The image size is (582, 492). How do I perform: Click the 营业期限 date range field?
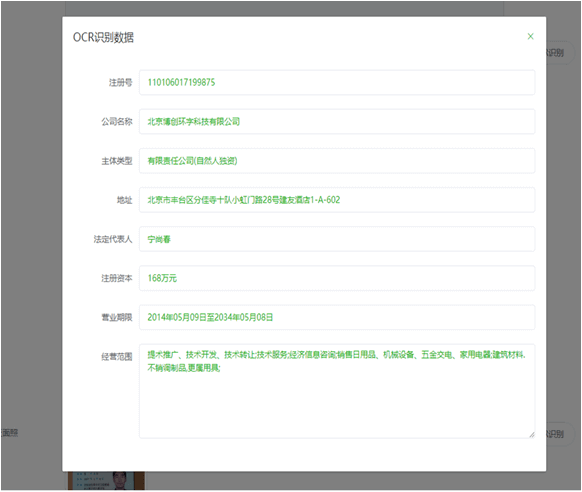pos(337,317)
